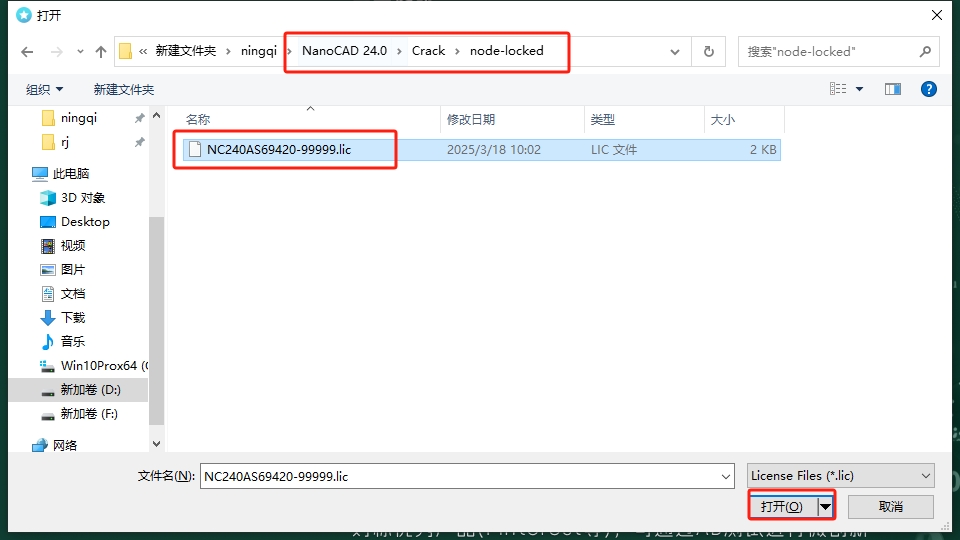Open recent locations dropdown arrow
This screenshot has height=540, width=960.
80,52
